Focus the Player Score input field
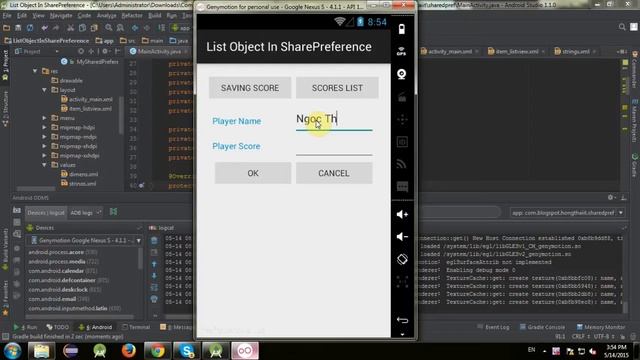640x360 pixels. click(x=334, y=146)
